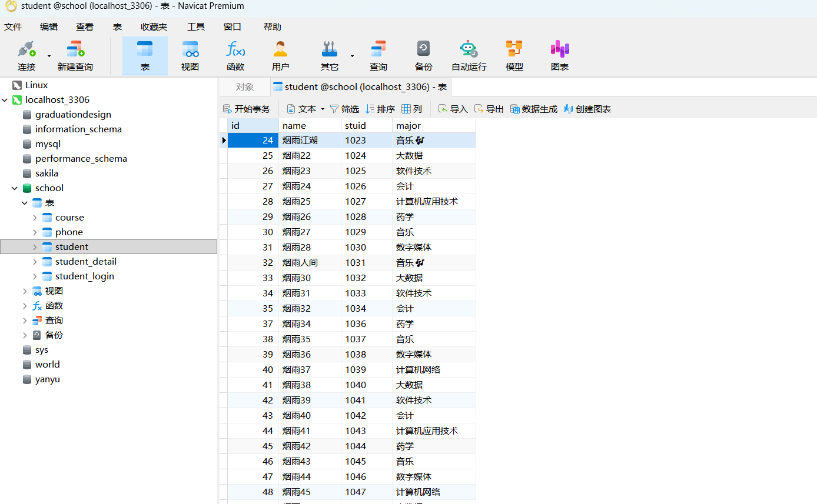The height and width of the screenshot is (504, 817).
Task: Click the 导入 import button
Action: pyautogui.click(x=453, y=109)
